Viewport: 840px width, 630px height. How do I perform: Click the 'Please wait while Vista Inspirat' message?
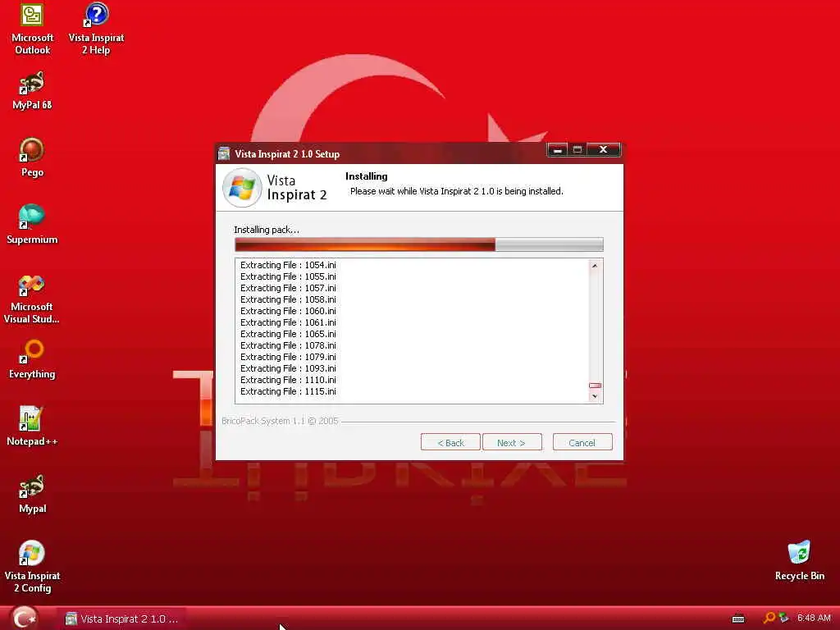click(456, 191)
